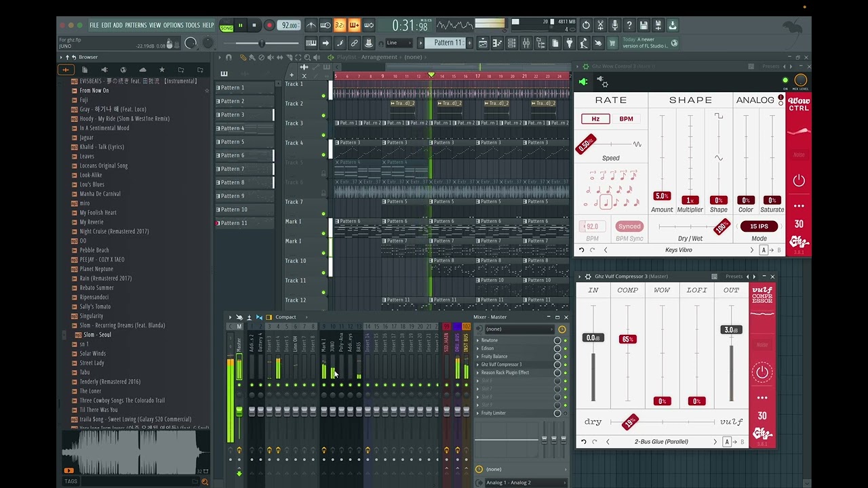Open the Compact mixer layout dropdown
The height and width of the screenshot is (488, 868).
285,317
